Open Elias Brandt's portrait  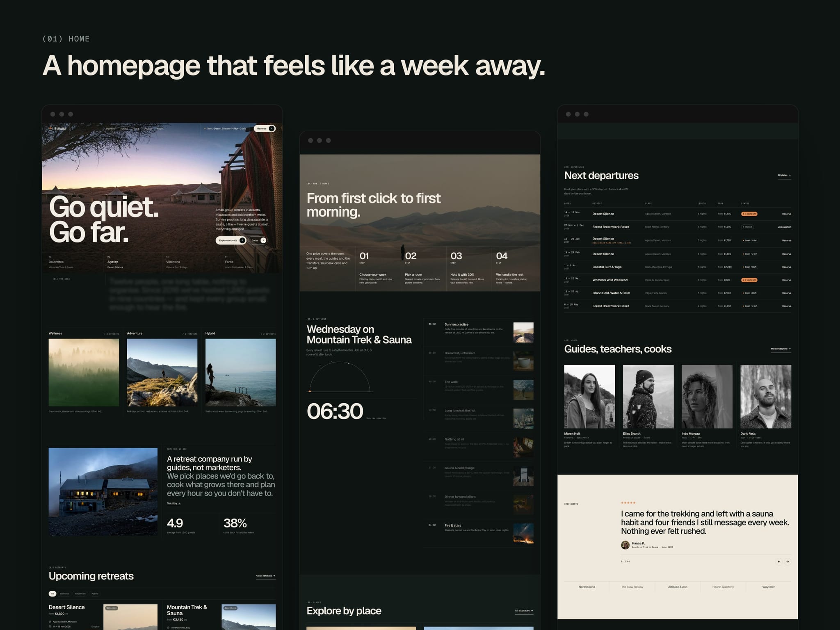point(648,397)
